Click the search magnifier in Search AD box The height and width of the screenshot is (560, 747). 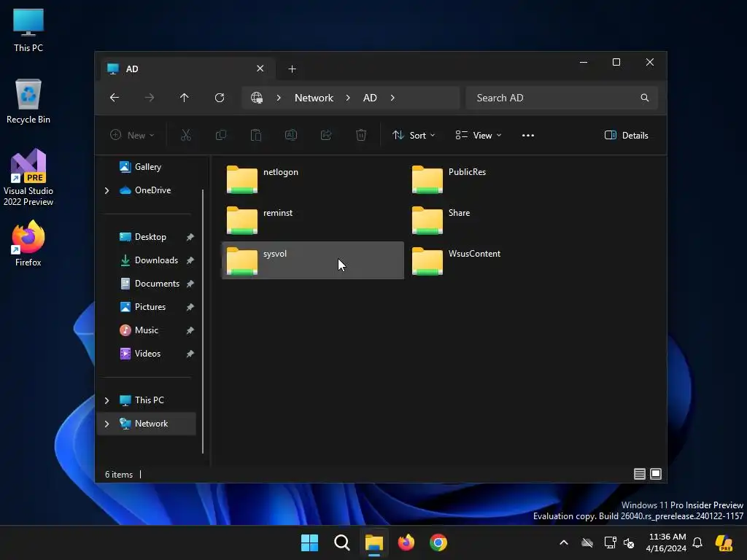click(x=645, y=98)
